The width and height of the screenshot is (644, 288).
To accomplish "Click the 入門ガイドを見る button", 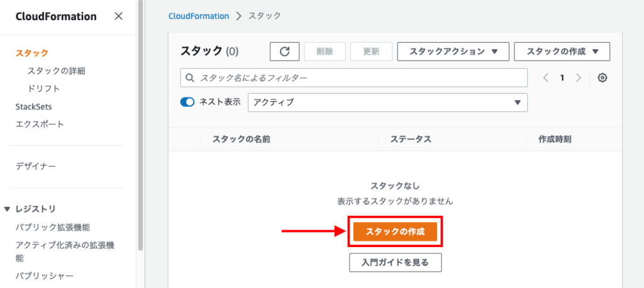I will (x=395, y=262).
